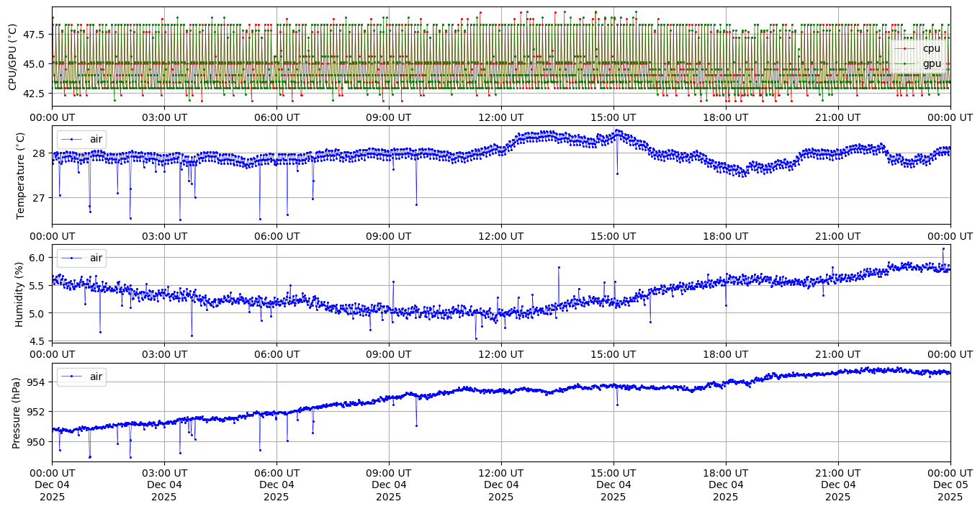
Task: Click the CPU/GPU (°C) axis label
Action: tap(12, 56)
